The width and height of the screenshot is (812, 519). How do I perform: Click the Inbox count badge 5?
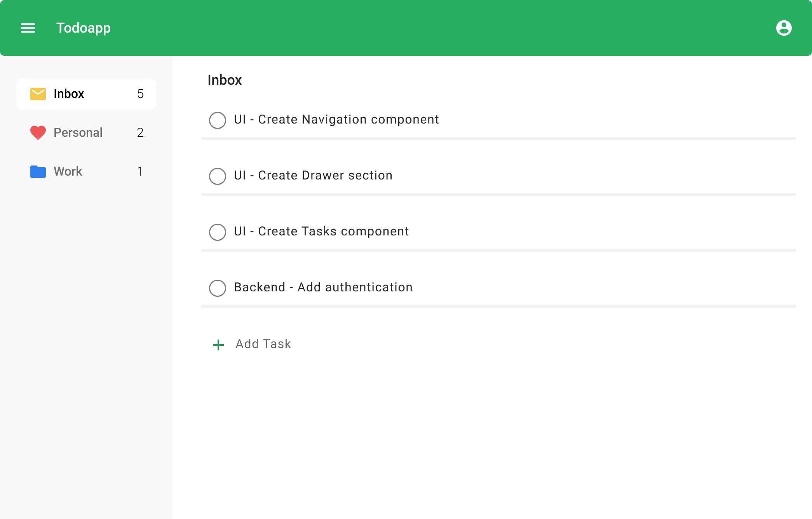point(140,94)
